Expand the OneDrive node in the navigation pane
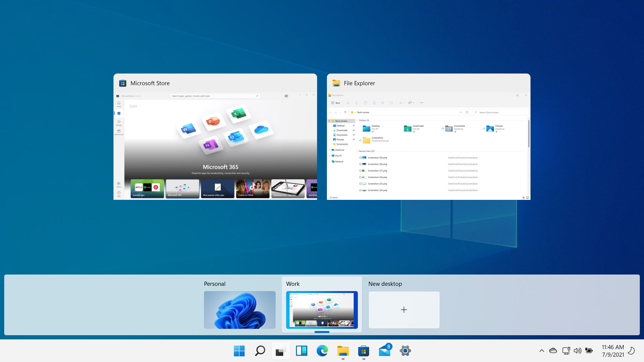644x362 pixels. (330, 150)
